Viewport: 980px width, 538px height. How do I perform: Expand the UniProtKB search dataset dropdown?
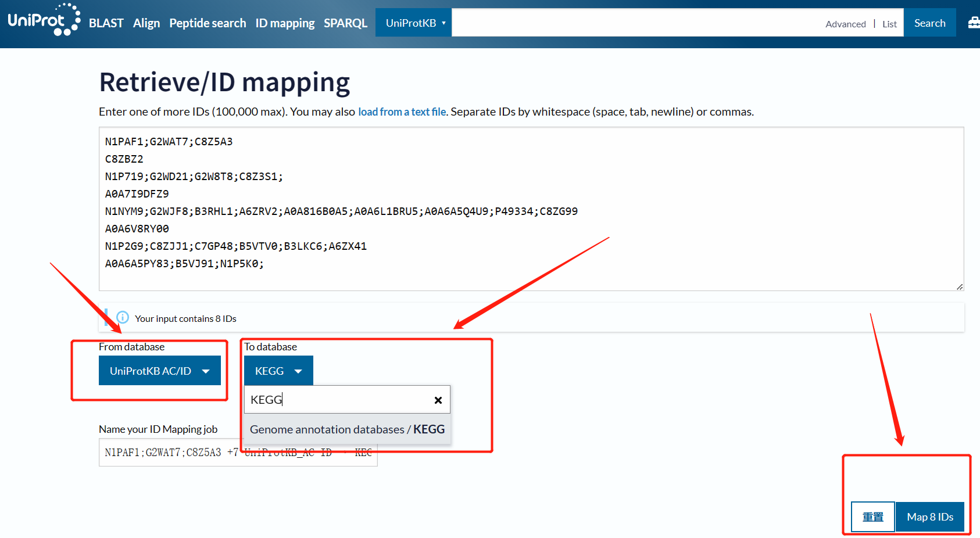[x=413, y=23]
